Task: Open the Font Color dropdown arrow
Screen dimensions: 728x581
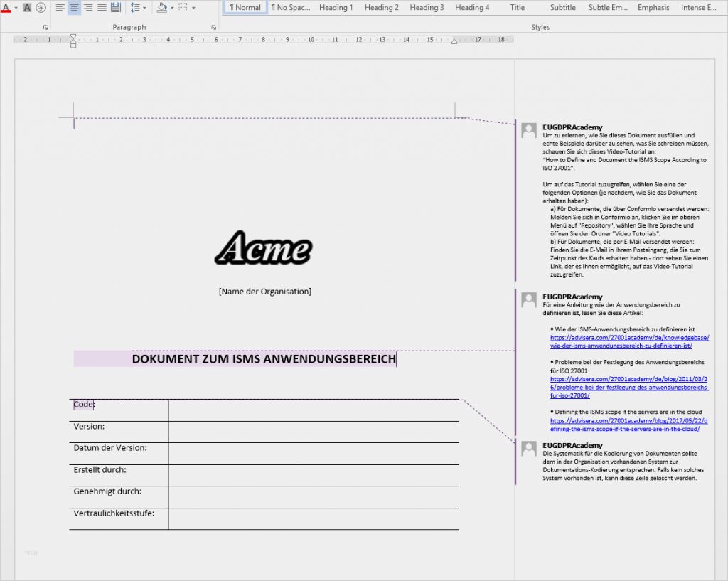Action: [15, 8]
